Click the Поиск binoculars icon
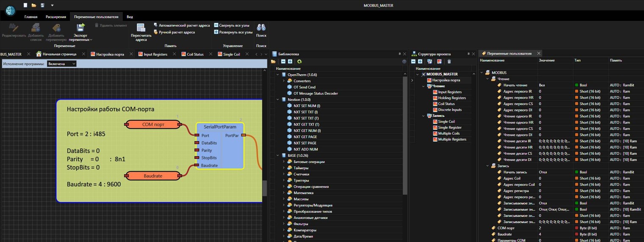The width and height of the screenshot is (644, 242). [x=261, y=28]
